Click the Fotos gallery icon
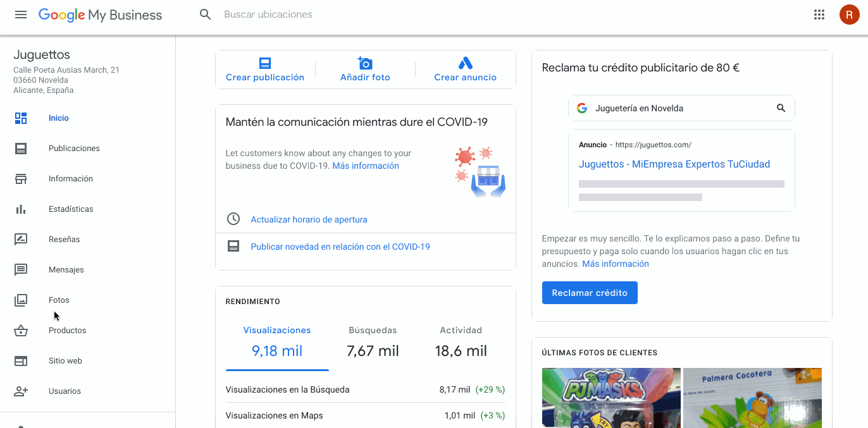 pyautogui.click(x=21, y=300)
